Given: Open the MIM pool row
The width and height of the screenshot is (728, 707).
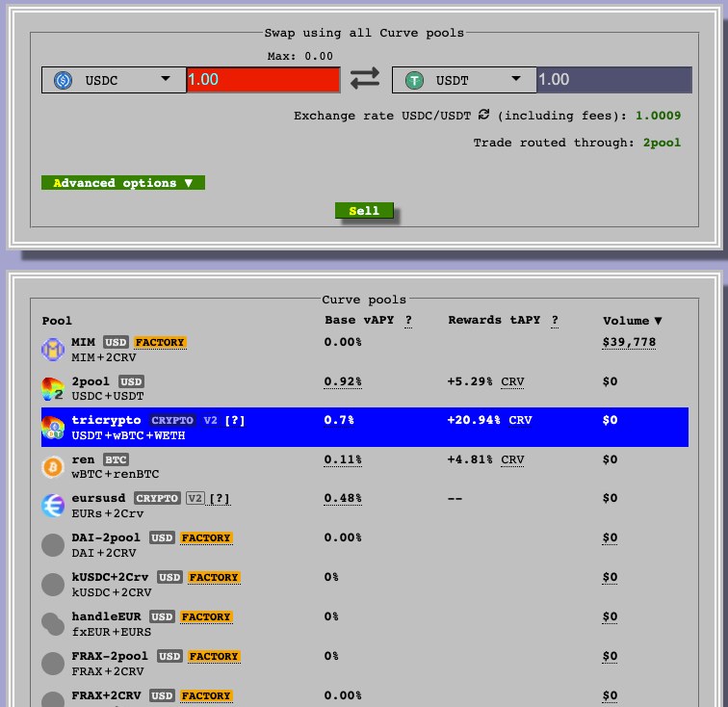Looking at the screenshot, I should [x=365, y=350].
